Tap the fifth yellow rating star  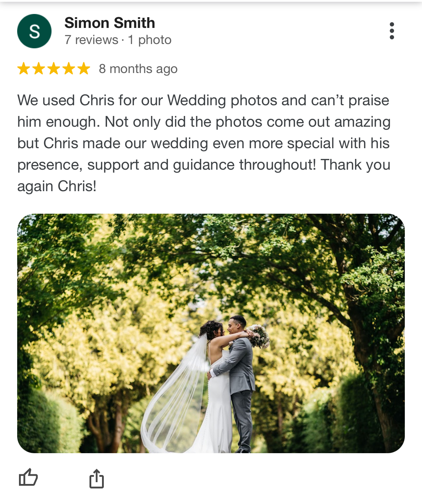click(x=84, y=68)
